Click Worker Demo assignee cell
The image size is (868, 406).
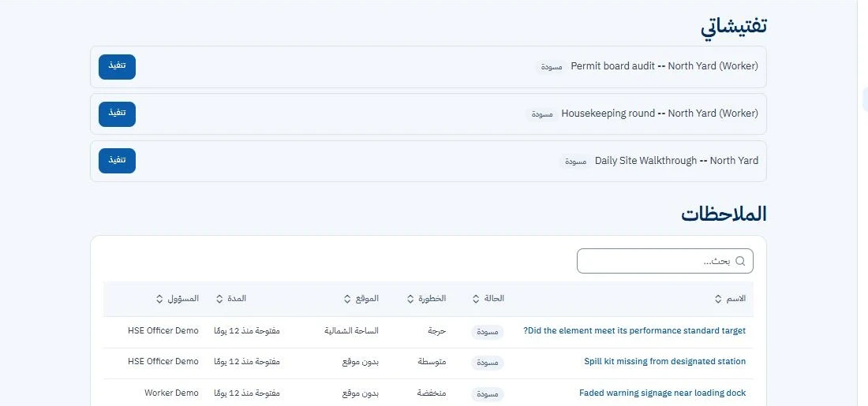pyautogui.click(x=171, y=393)
